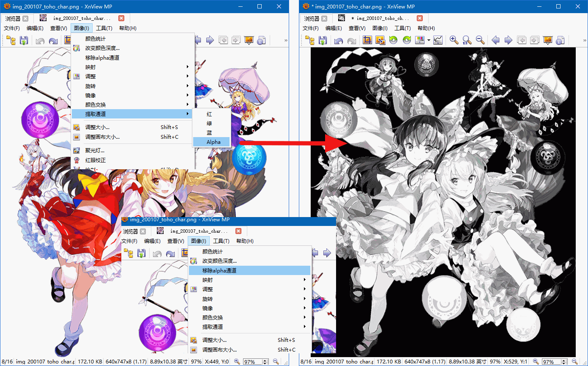Select the Crop tool in the right window
Screen dimensions: 588x366
point(367,40)
